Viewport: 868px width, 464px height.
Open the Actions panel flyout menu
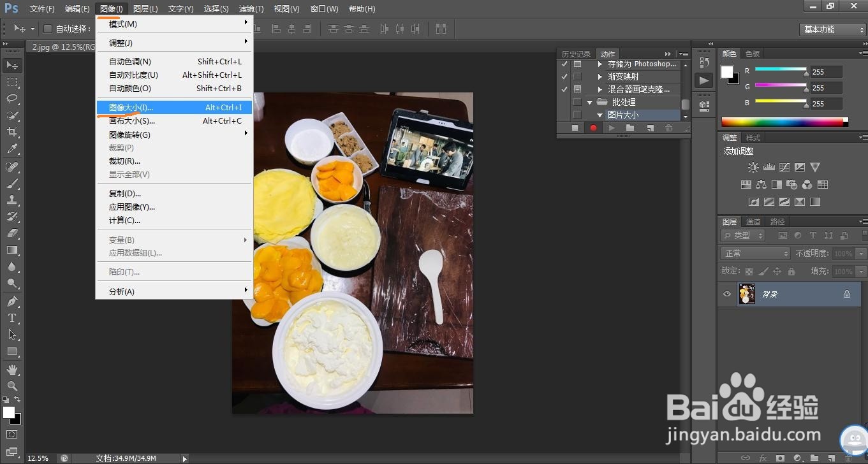(x=684, y=54)
